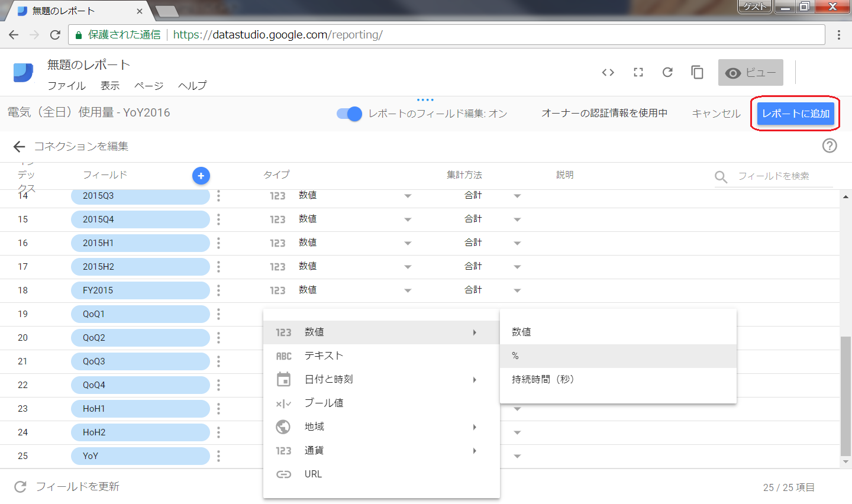This screenshot has width=852, height=504.
Task: Open the three-dot menu for QoQ4
Action: [218, 385]
